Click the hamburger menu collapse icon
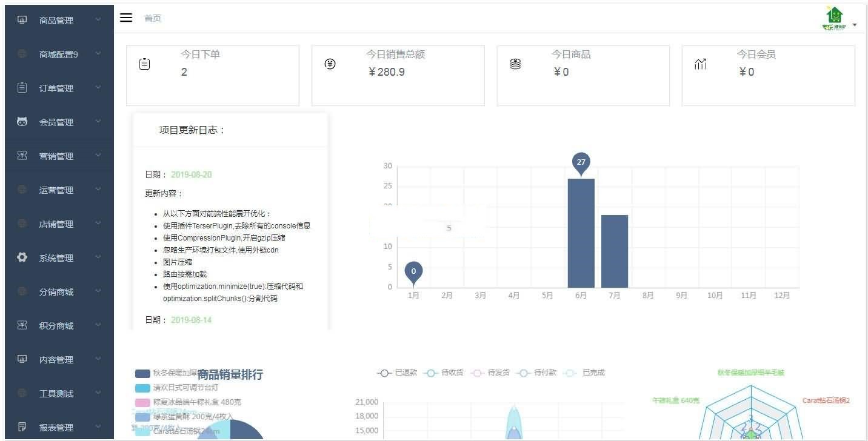Viewport: 868px width, 441px height. pos(126,18)
